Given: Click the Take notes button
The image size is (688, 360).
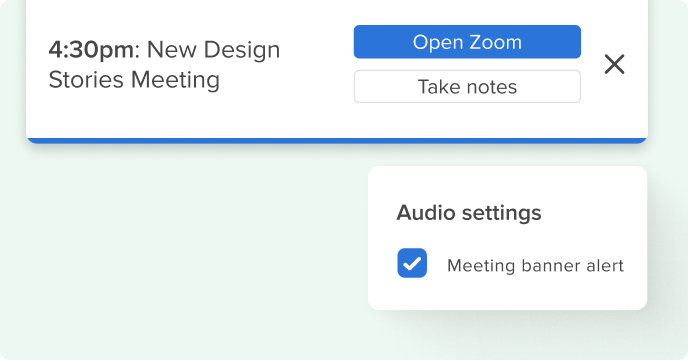Looking at the screenshot, I should click(467, 86).
